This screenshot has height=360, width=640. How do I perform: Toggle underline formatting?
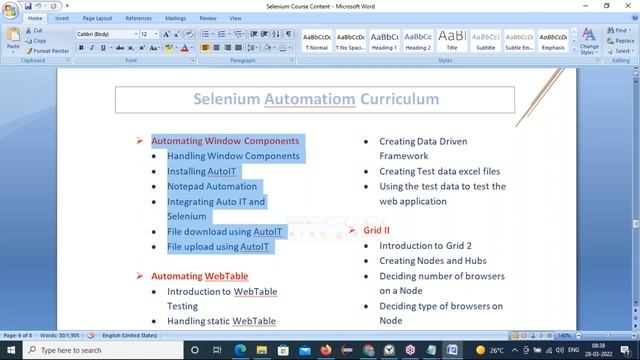pos(103,48)
